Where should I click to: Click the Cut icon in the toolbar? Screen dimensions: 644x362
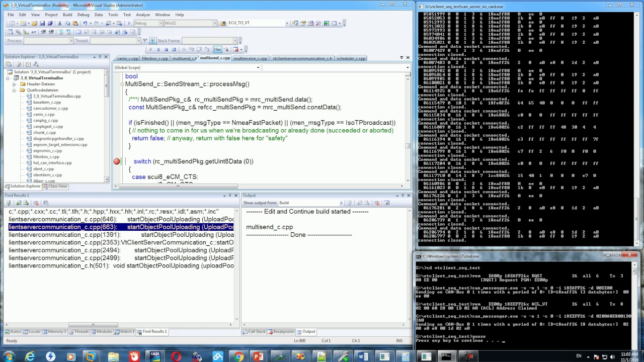tap(60, 23)
